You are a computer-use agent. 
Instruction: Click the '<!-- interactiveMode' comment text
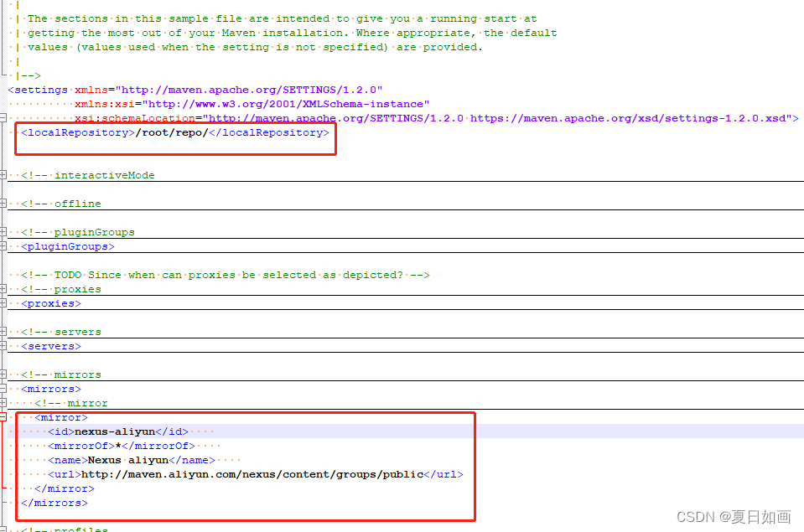click(x=88, y=175)
